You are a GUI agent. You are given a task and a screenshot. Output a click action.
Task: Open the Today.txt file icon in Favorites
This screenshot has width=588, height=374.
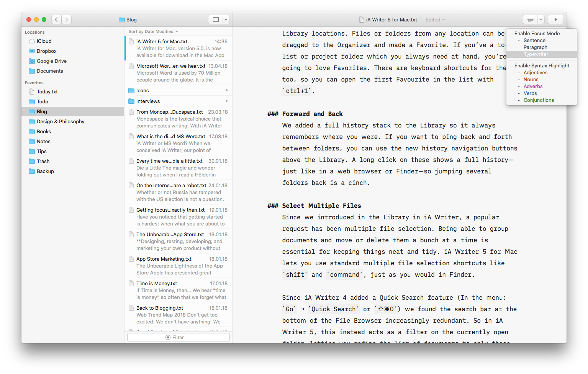(x=32, y=91)
